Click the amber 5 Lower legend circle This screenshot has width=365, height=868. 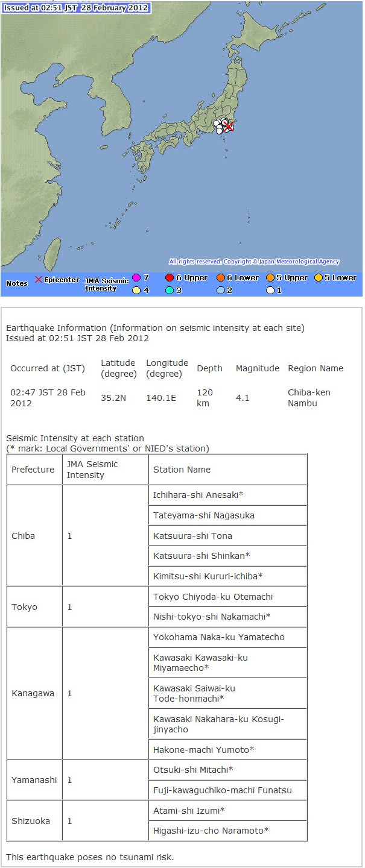(x=319, y=278)
